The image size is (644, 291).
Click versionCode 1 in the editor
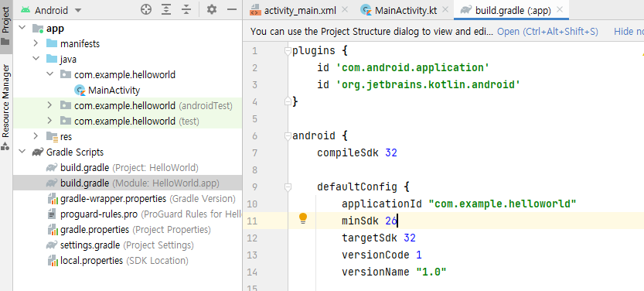click(382, 255)
